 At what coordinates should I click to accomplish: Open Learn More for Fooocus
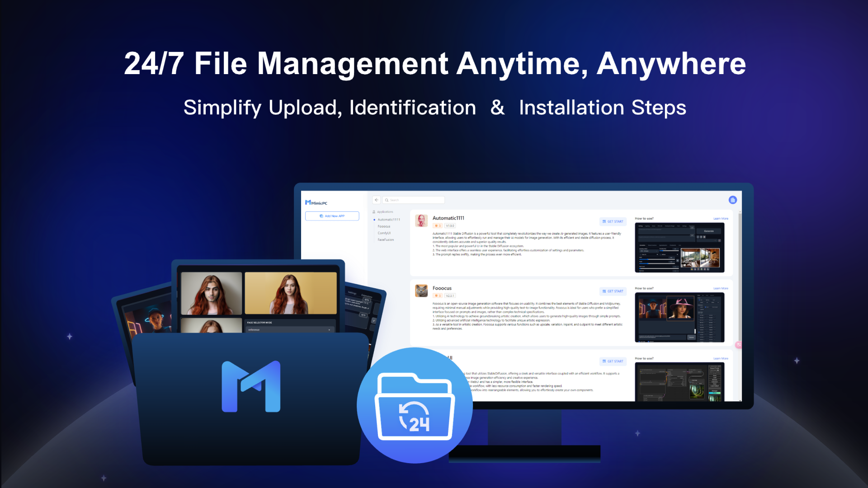tap(721, 288)
